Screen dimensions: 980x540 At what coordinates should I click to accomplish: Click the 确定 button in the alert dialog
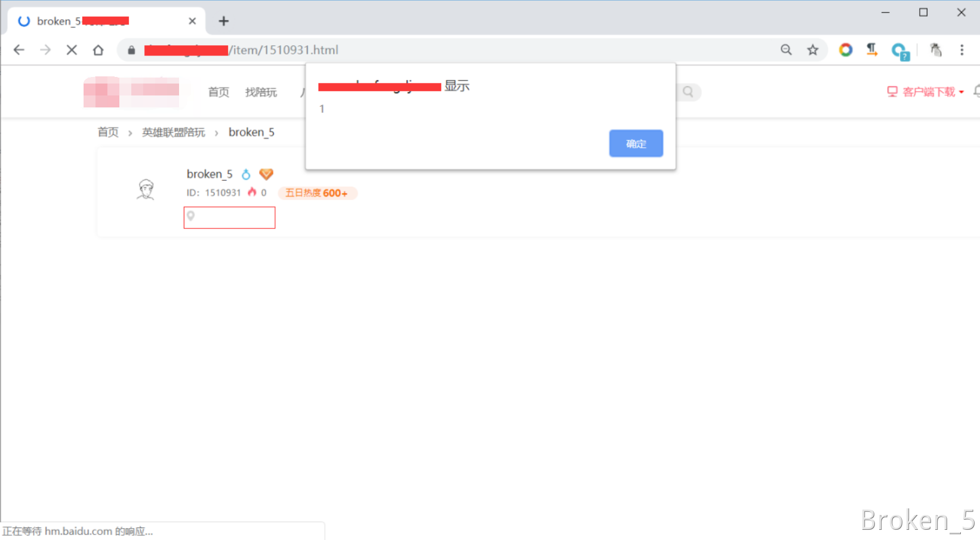[636, 143]
